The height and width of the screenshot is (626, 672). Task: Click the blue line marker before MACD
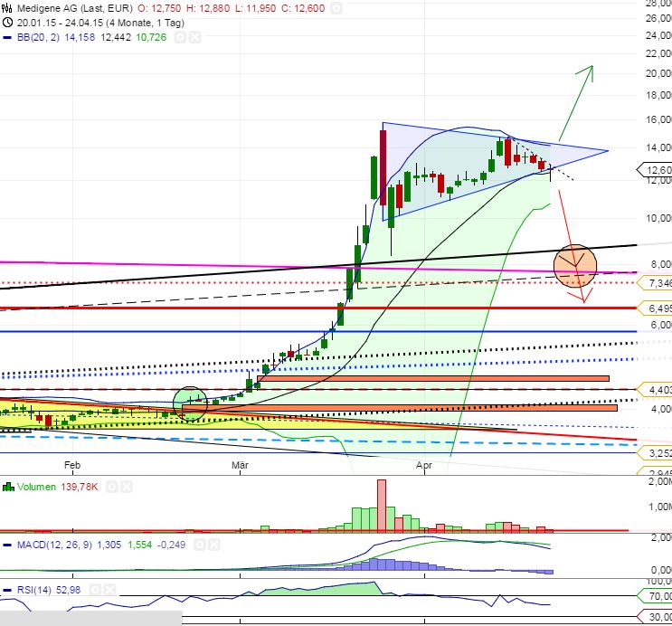(x=7, y=545)
